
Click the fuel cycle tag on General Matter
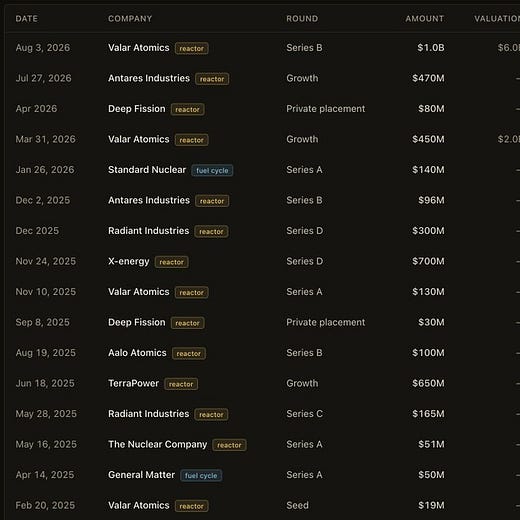coord(201,475)
